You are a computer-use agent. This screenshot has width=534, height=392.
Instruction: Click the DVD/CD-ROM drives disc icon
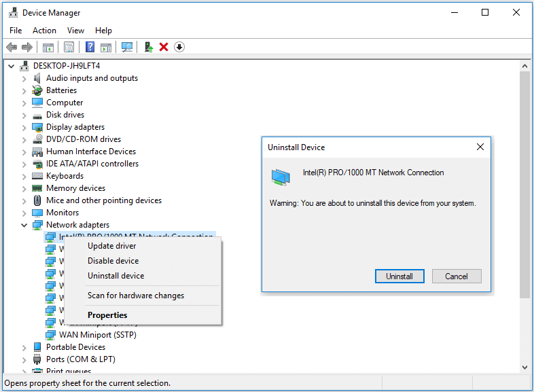point(37,139)
